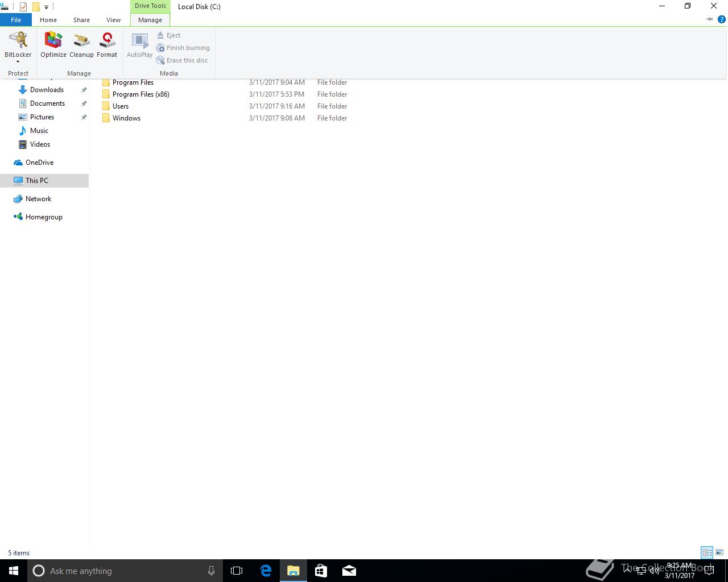Go to Music in the sidebar

pos(39,131)
